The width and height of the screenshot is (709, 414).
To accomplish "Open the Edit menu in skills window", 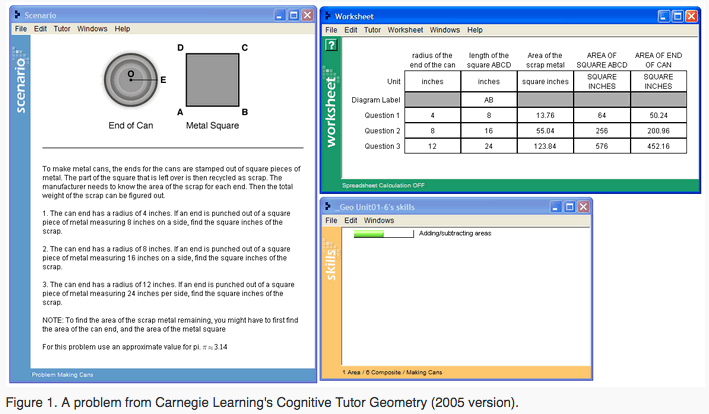I will pos(351,221).
